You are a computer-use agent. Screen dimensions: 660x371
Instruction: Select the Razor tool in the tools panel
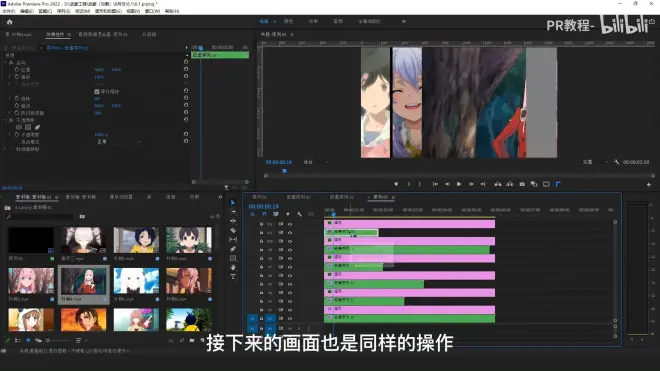(x=233, y=230)
